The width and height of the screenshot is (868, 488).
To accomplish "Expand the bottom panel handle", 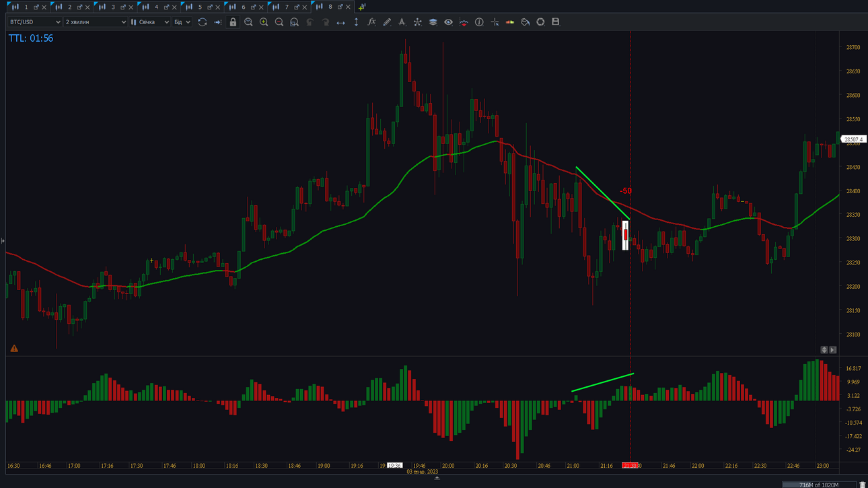I will (437, 478).
